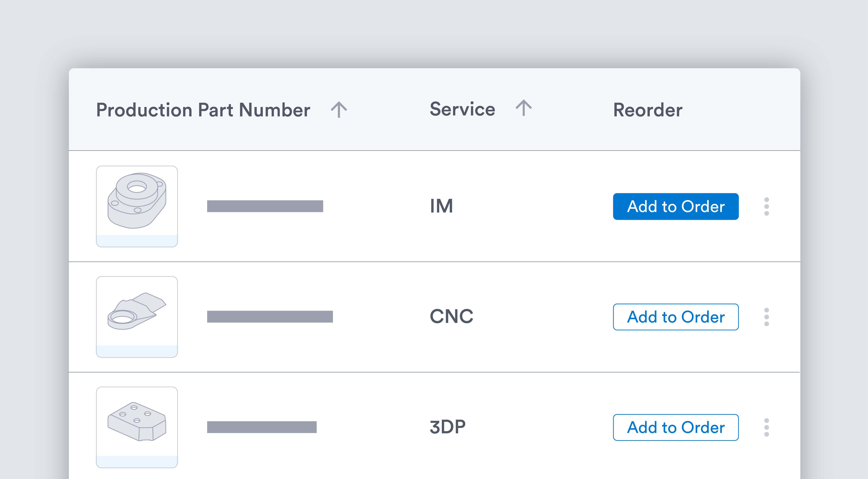
Task: Click the Service column header
Action: [462, 109]
